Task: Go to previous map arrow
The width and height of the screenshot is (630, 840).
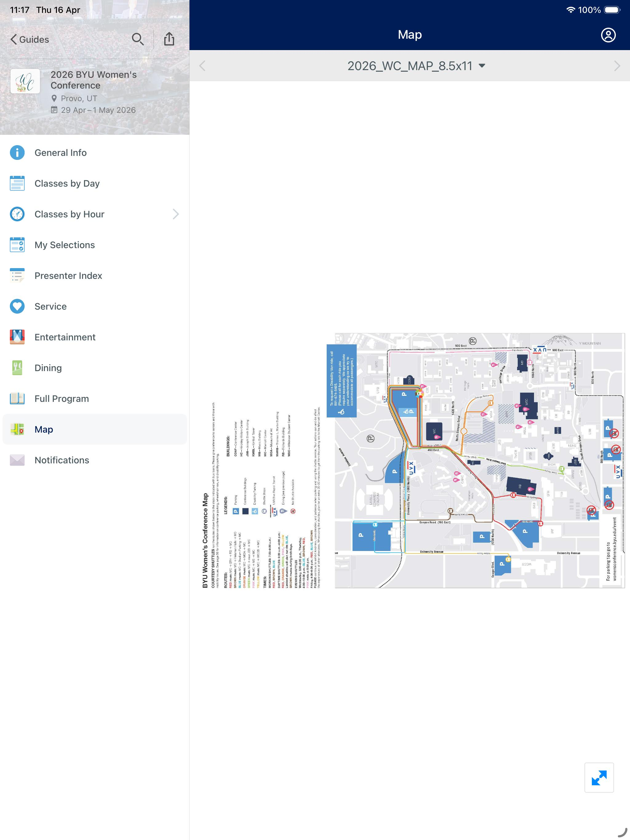Action: [202, 66]
